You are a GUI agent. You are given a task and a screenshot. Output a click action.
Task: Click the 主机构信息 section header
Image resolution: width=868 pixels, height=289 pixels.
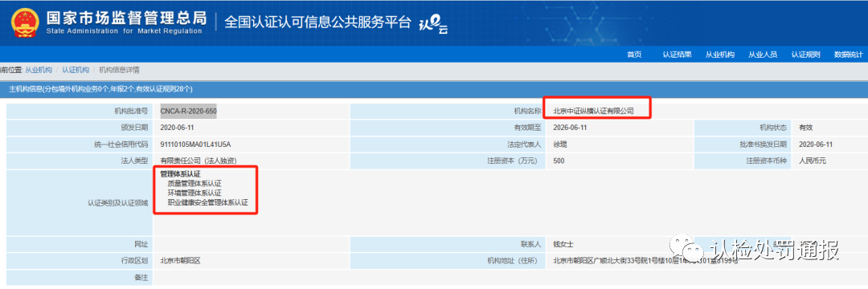coord(434,89)
